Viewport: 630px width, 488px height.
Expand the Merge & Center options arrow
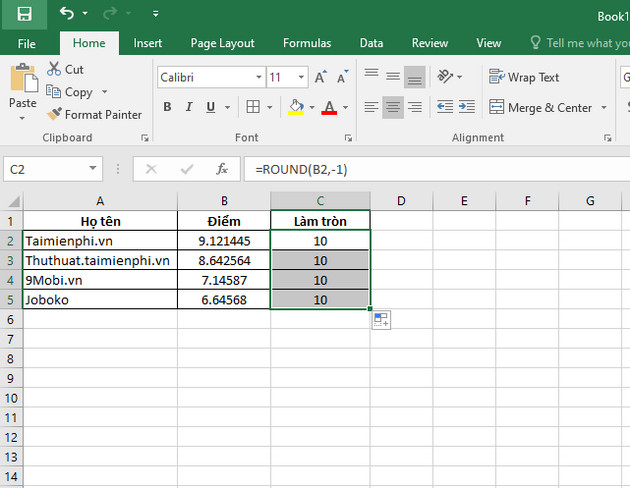pos(603,107)
